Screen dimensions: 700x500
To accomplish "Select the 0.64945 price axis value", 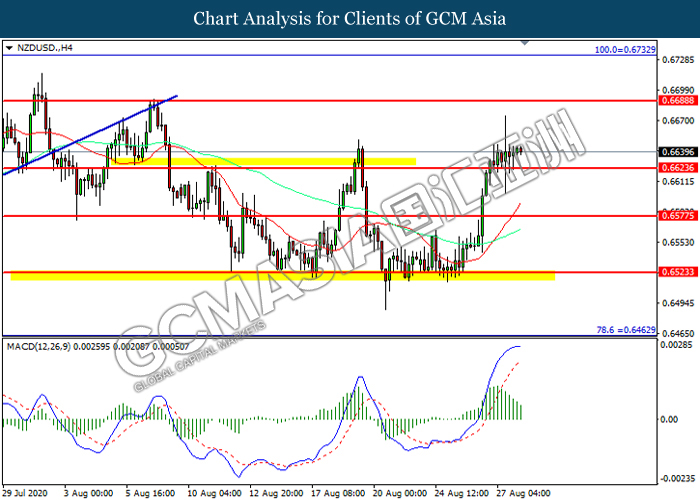I will tap(678, 303).
